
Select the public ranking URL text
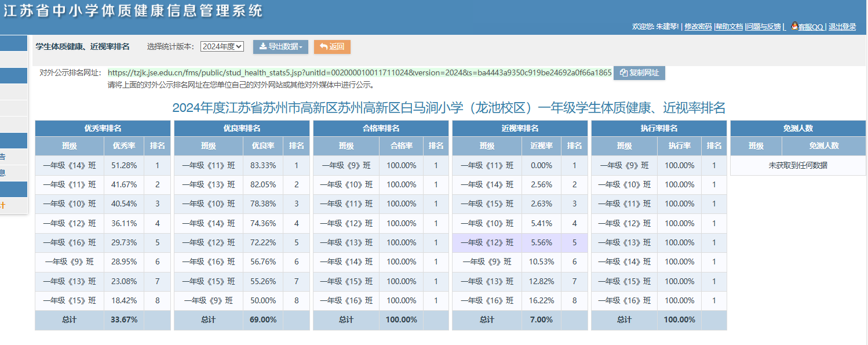click(x=359, y=72)
